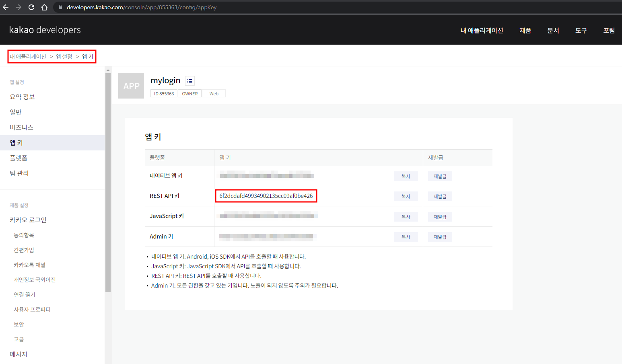622x364 pixels.
Task: Open 보안 sidebar subitem
Action: click(19, 324)
